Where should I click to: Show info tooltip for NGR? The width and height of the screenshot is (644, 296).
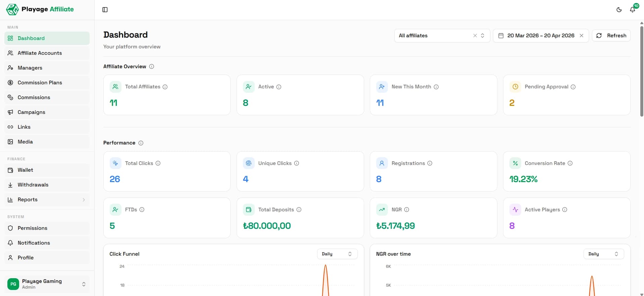click(x=407, y=210)
